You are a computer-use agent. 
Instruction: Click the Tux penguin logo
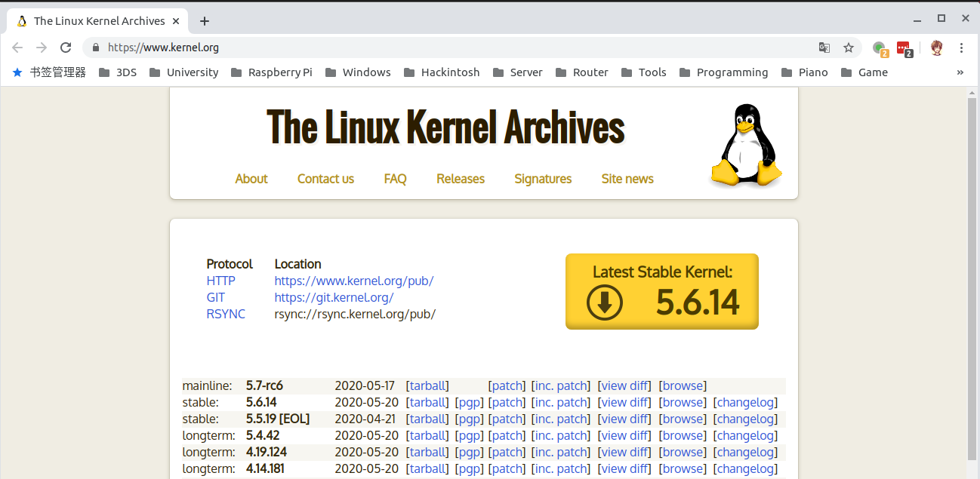point(746,146)
